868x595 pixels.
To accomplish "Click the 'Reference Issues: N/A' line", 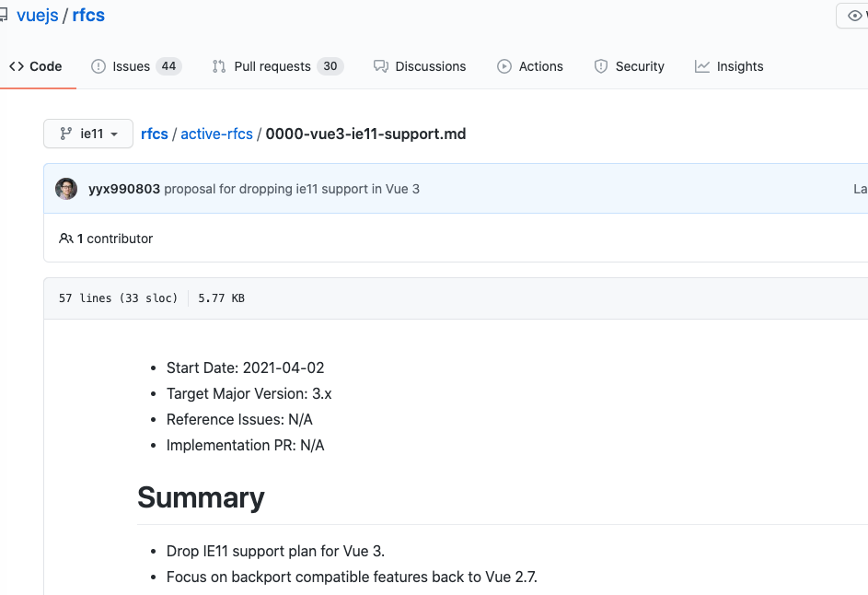I will pyautogui.click(x=239, y=419).
